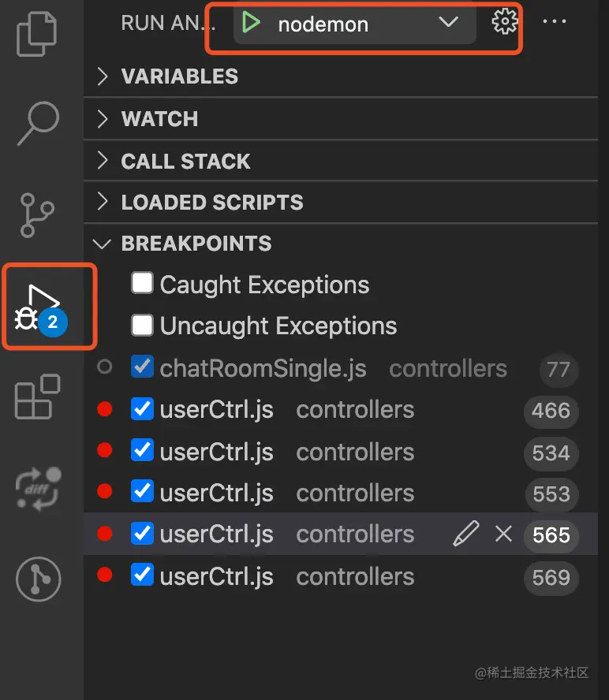The width and height of the screenshot is (609, 700).
Task: Uncheck userCtrl.js breakpoint line 466
Action: click(x=142, y=410)
